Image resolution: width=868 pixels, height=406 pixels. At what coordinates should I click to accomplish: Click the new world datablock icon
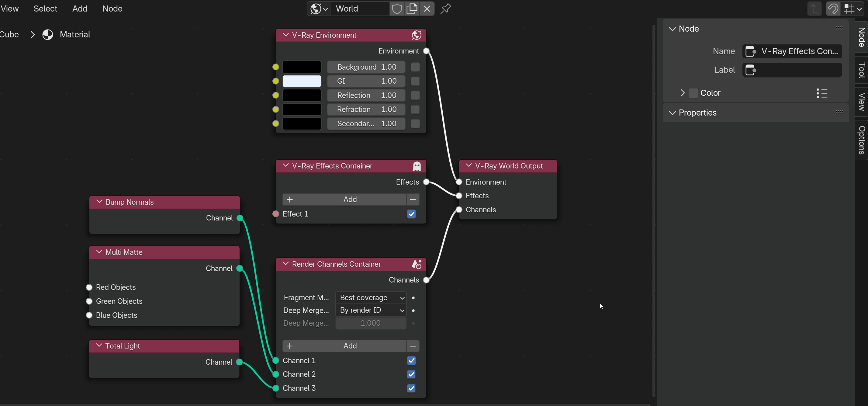412,9
